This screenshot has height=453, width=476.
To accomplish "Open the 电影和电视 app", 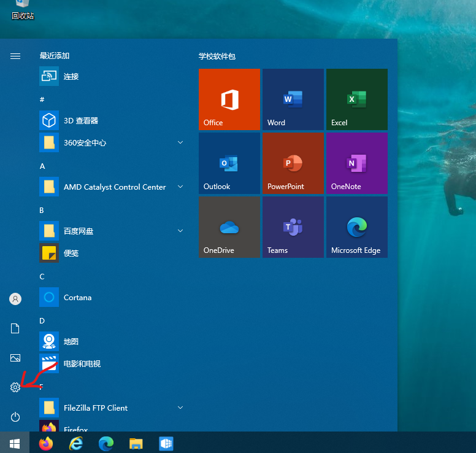I will (x=112, y=363).
